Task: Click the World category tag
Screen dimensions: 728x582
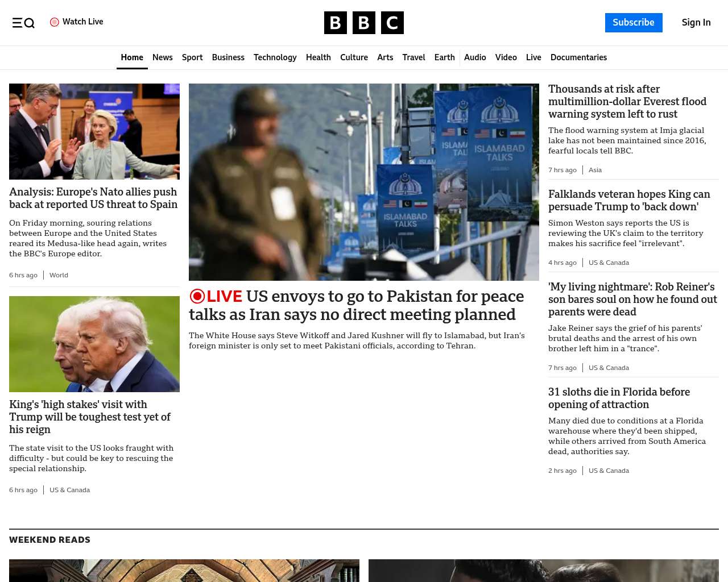Action: (59, 275)
